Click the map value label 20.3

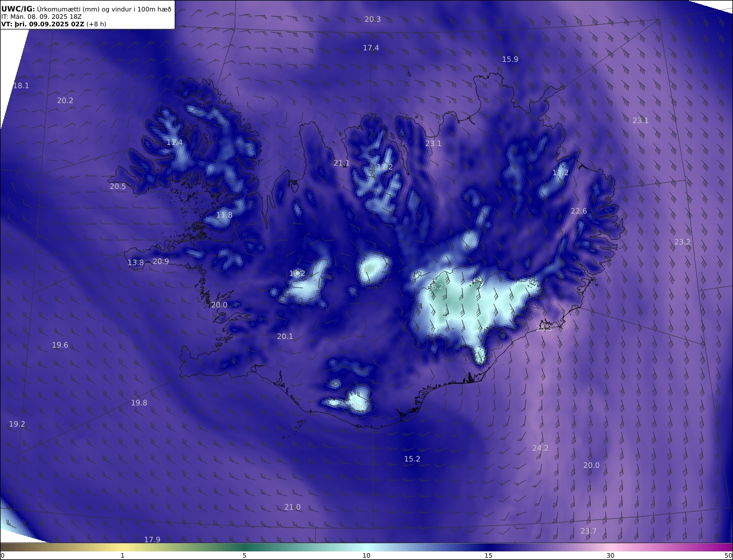tap(372, 19)
